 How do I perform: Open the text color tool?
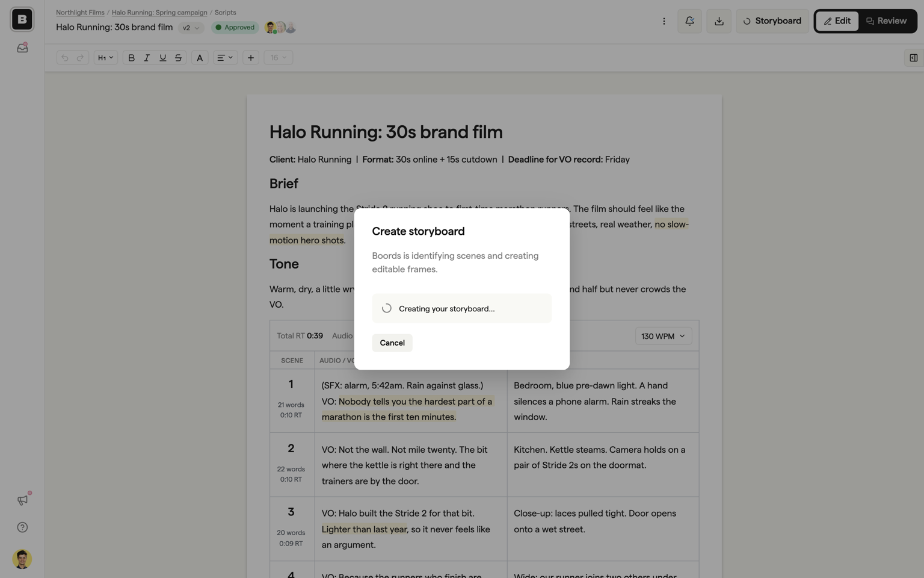tap(200, 58)
